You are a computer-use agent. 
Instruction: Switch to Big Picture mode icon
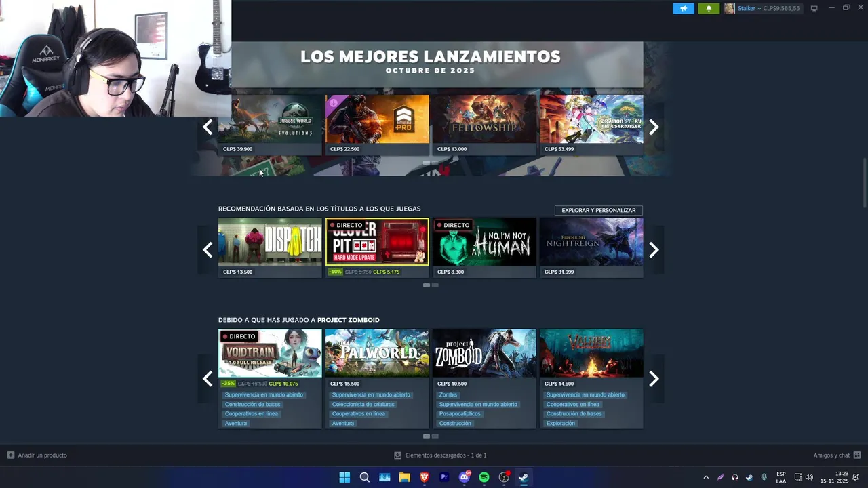[814, 8]
